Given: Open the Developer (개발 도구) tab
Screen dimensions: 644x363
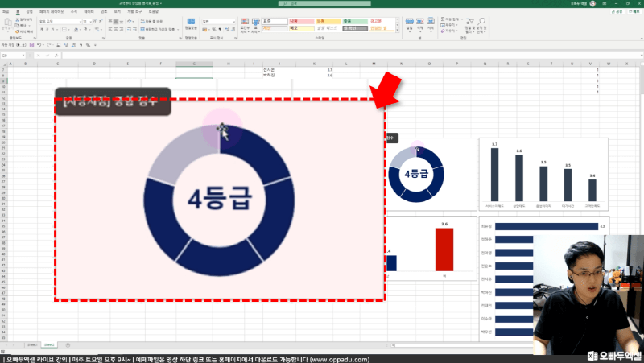Looking at the screenshot, I should [x=134, y=11].
